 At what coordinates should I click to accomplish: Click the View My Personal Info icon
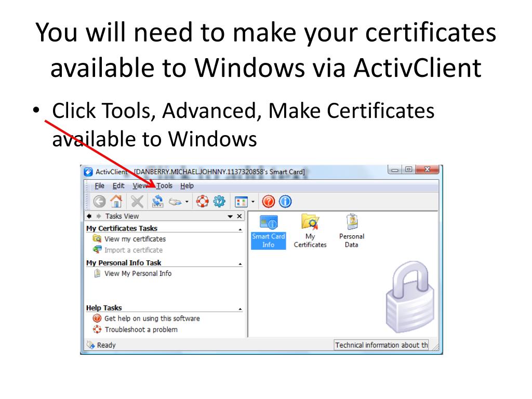(x=97, y=273)
